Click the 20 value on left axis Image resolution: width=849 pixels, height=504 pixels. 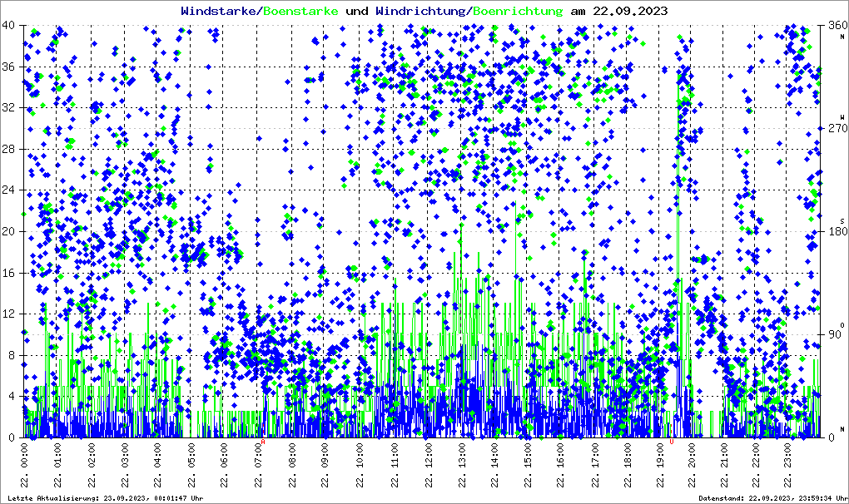point(7,231)
